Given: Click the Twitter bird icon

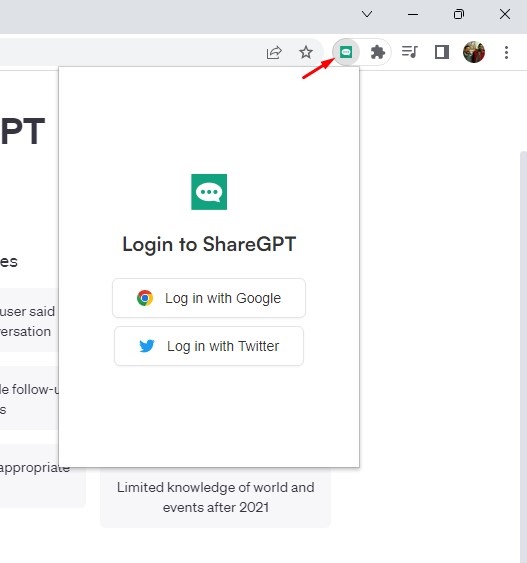Looking at the screenshot, I should tap(147, 346).
